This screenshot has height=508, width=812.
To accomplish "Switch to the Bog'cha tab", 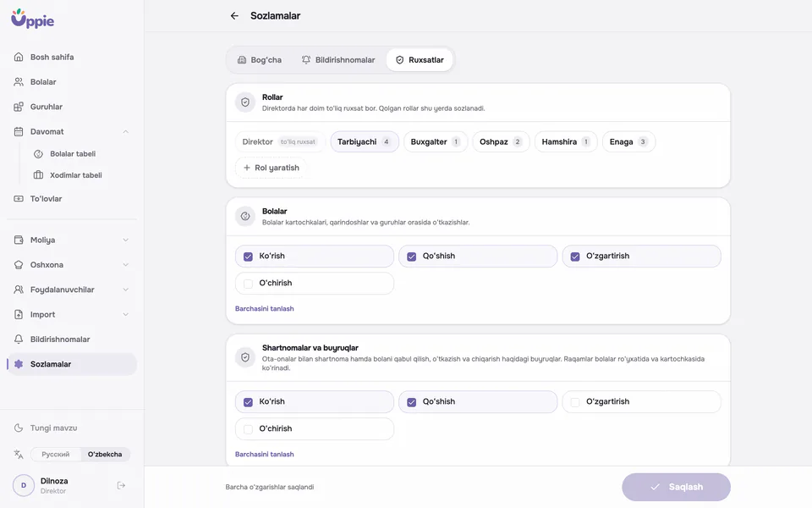I will click(260, 60).
